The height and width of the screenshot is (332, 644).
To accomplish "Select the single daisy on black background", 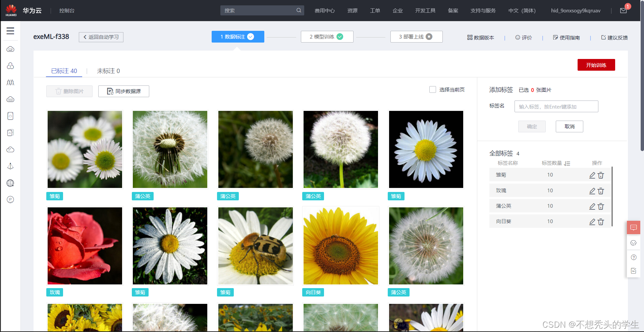I will click(x=426, y=149).
